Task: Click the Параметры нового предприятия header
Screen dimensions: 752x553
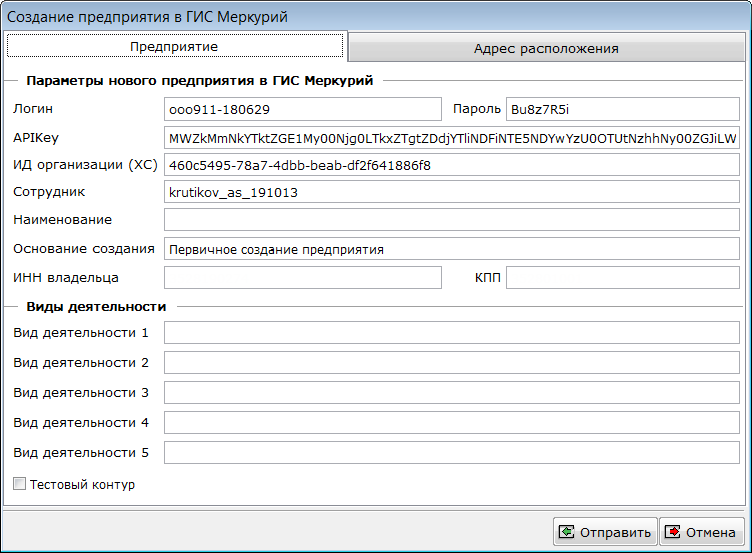Action: pos(200,80)
